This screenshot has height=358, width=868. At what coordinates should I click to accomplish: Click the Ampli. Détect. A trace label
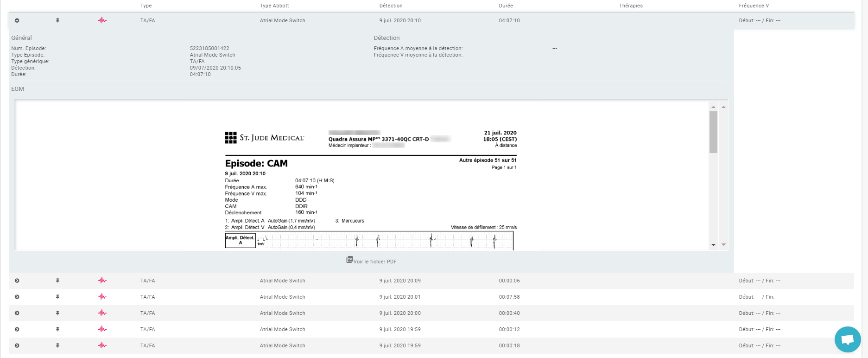coord(240,240)
